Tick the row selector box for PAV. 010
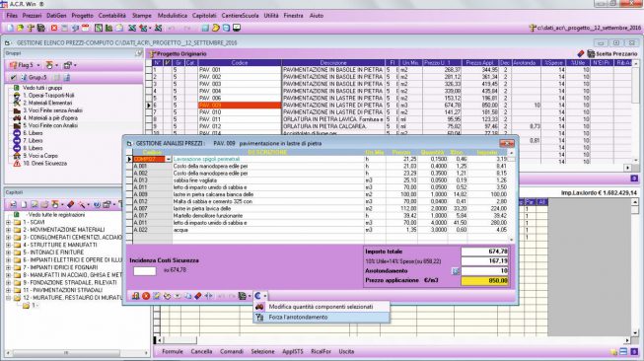The image size is (644, 361). [x=149, y=112]
